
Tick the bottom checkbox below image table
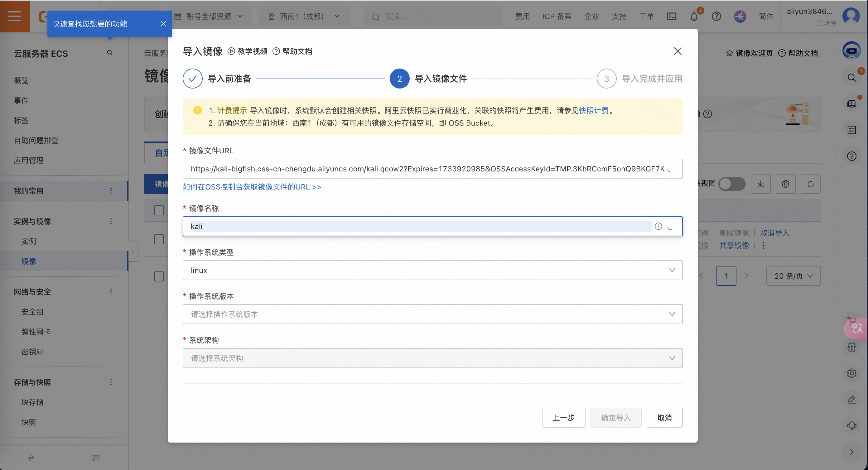[159, 276]
